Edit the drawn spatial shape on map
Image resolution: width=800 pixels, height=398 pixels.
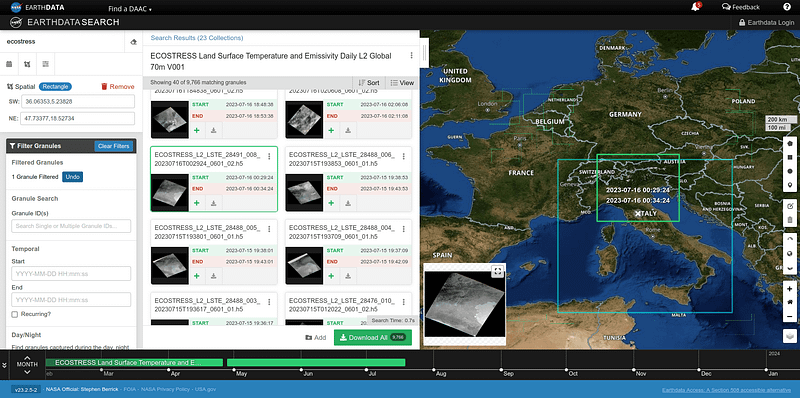(x=790, y=206)
